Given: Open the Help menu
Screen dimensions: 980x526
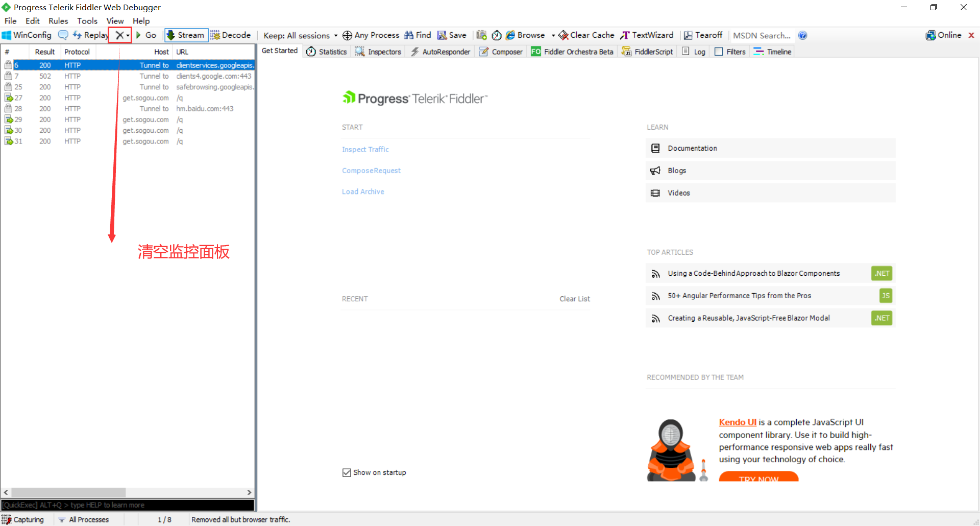Looking at the screenshot, I should click(141, 21).
